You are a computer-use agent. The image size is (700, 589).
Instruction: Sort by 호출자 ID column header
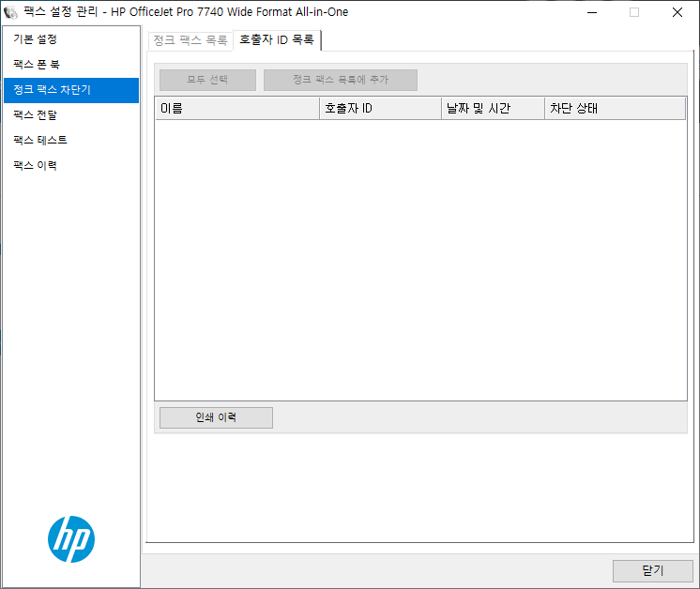point(380,109)
